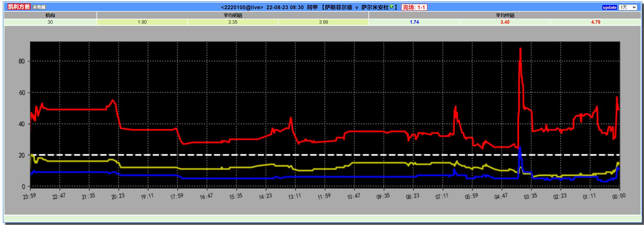This screenshot has height=225, width=644.
Task: Click the x-axis label 00:00
Action: [x=619, y=196]
